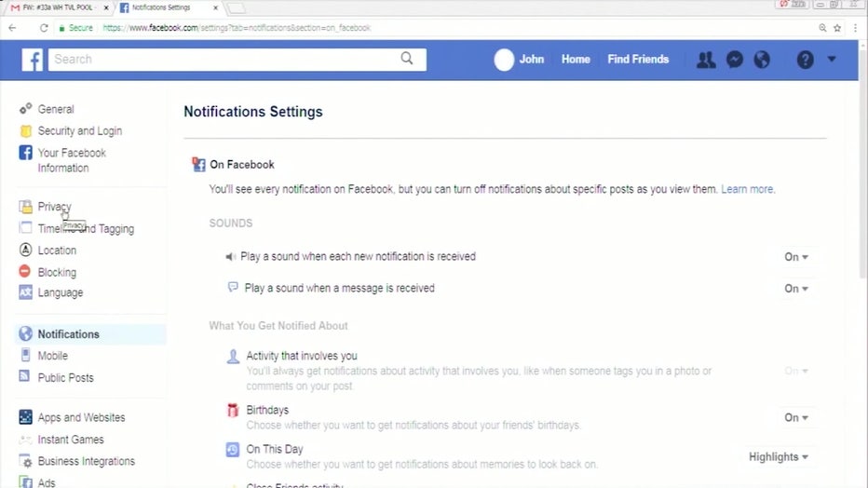The width and height of the screenshot is (868, 488).
Task: Switch to the Gmail FW: #33a browser tab
Action: [58, 7]
